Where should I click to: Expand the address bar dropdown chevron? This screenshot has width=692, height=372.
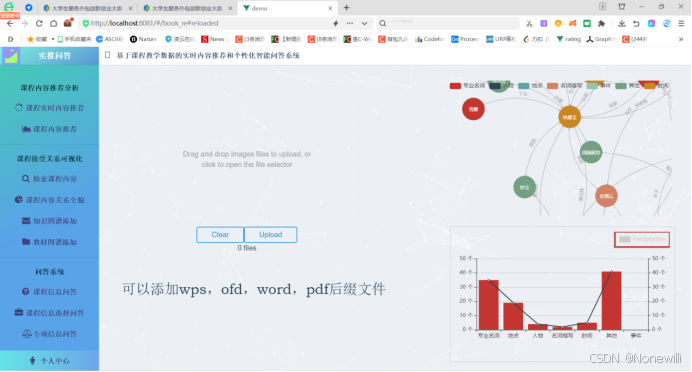[365, 23]
